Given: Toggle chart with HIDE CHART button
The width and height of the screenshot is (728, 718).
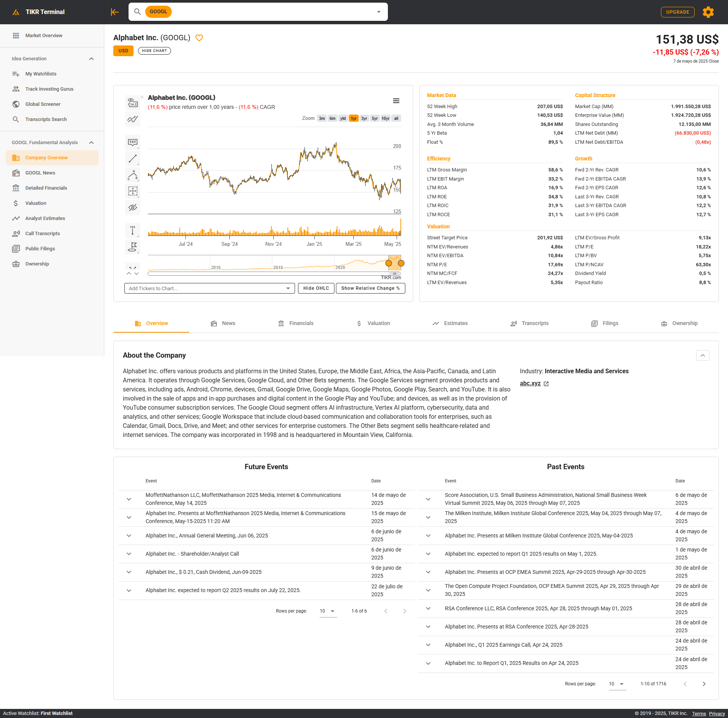Looking at the screenshot, I should pos(154,51).
